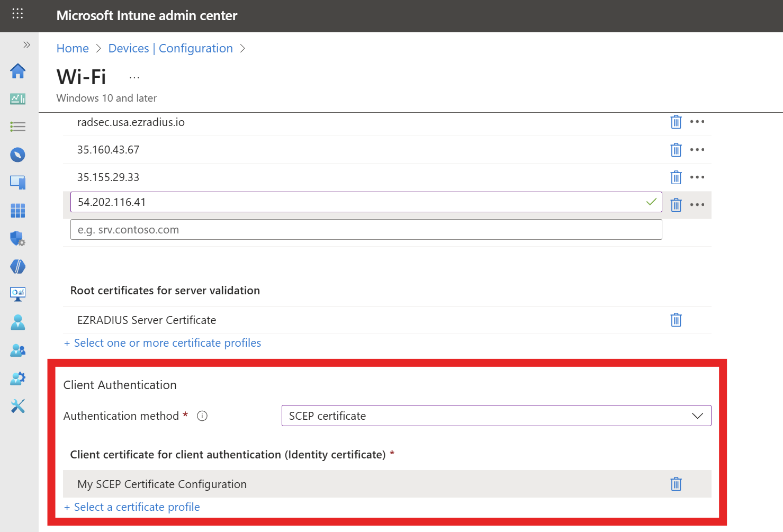Select My SCEP Certificate Configuration row
The height and width of the screenshot is (532, 783).
387,484
